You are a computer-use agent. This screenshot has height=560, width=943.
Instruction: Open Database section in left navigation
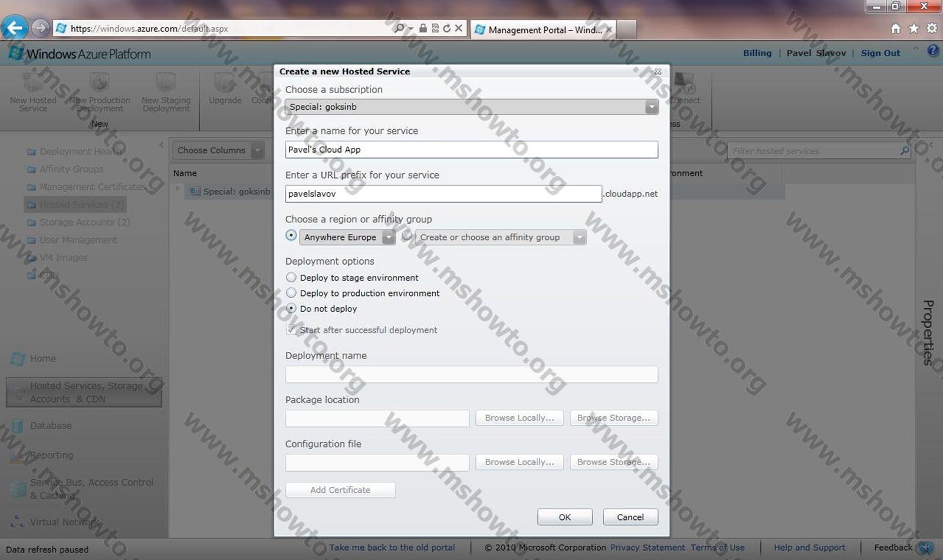pos(41,426)
